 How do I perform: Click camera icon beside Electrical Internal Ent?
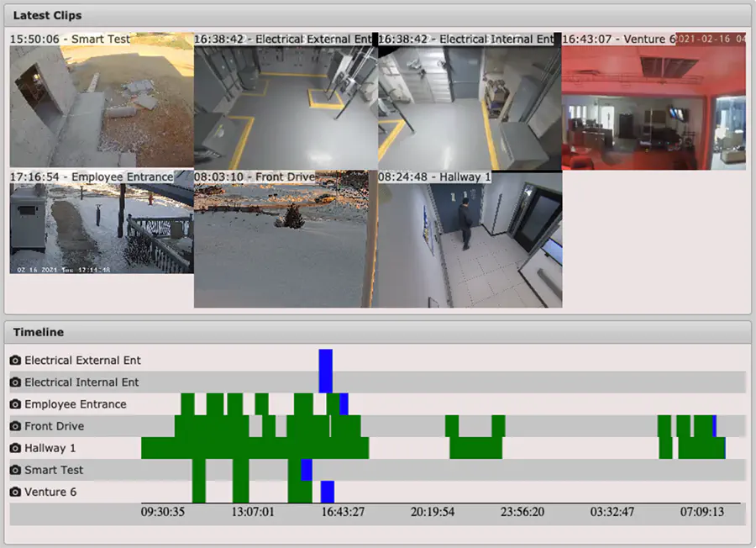point(15,382)
